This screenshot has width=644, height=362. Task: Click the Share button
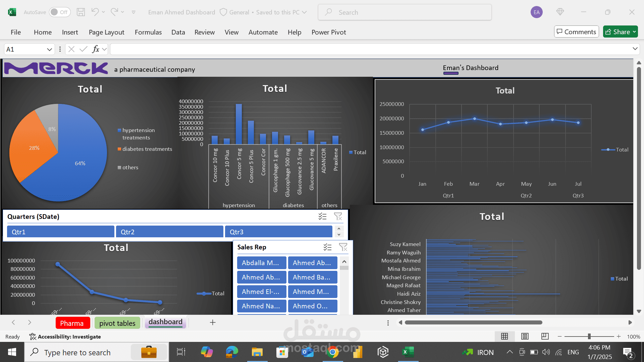(620, 32)
